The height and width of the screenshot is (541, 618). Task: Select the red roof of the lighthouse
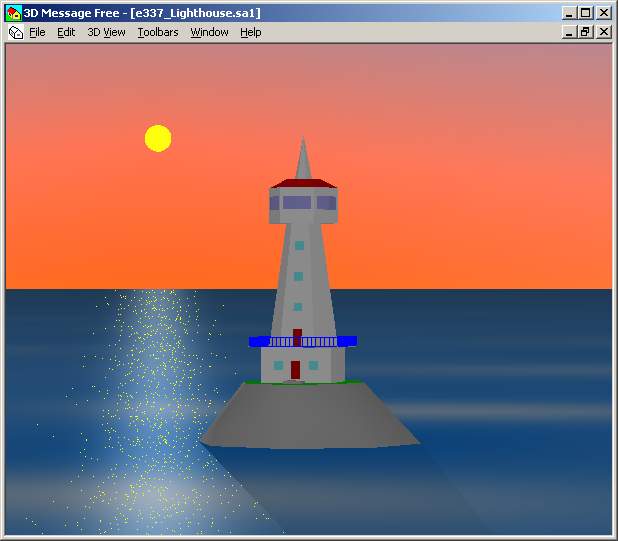coord(302,183)
